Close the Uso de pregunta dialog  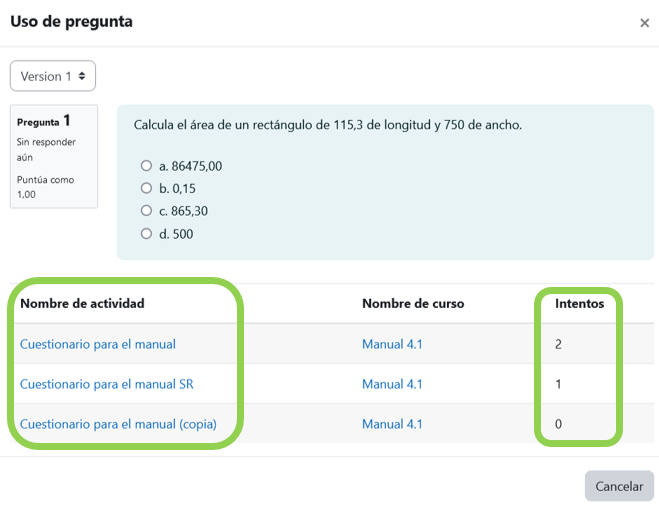click(644, 23)
